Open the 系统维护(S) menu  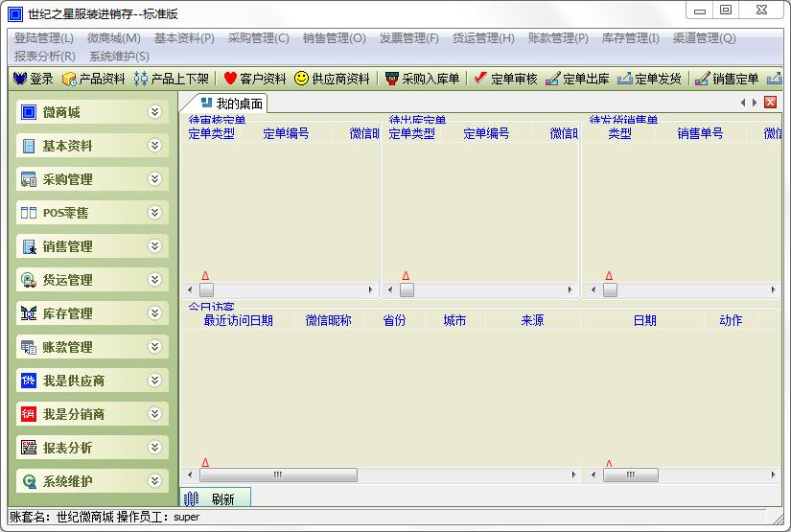pyautogui.click(x=119, y=56)
